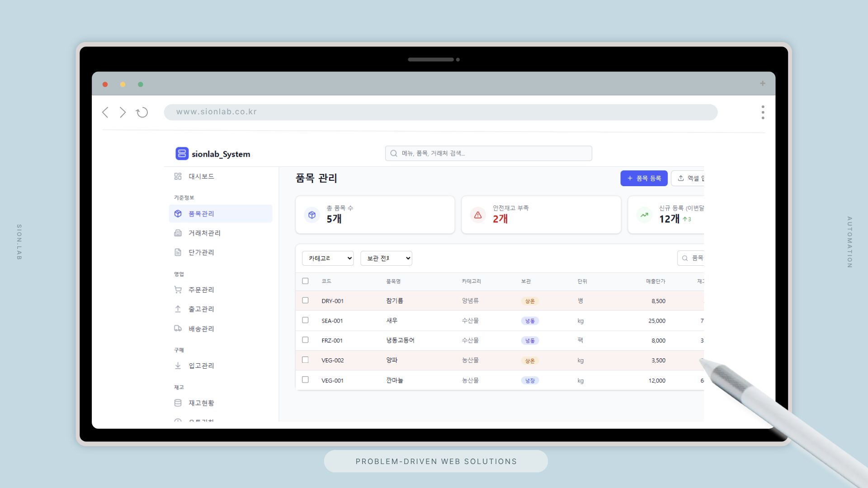Click the 신규 등록 trend arrow icon
868x488 pixels.
(644, 215)
